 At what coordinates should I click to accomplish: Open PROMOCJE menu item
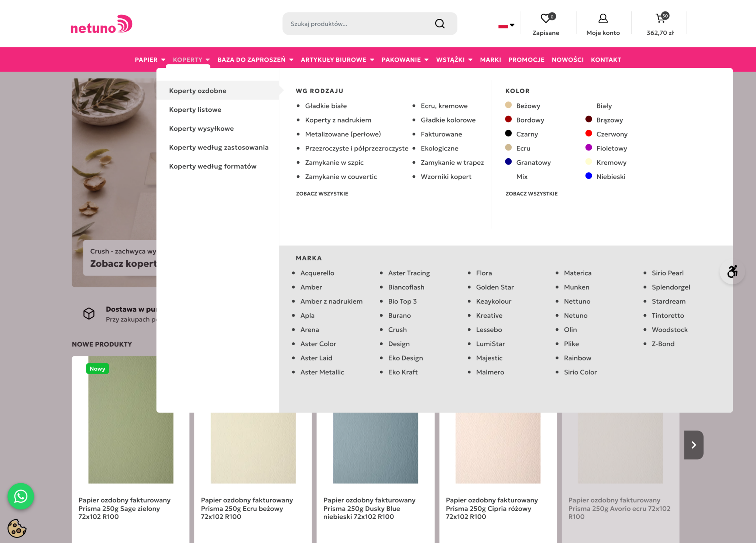click(x=526, y=60)
